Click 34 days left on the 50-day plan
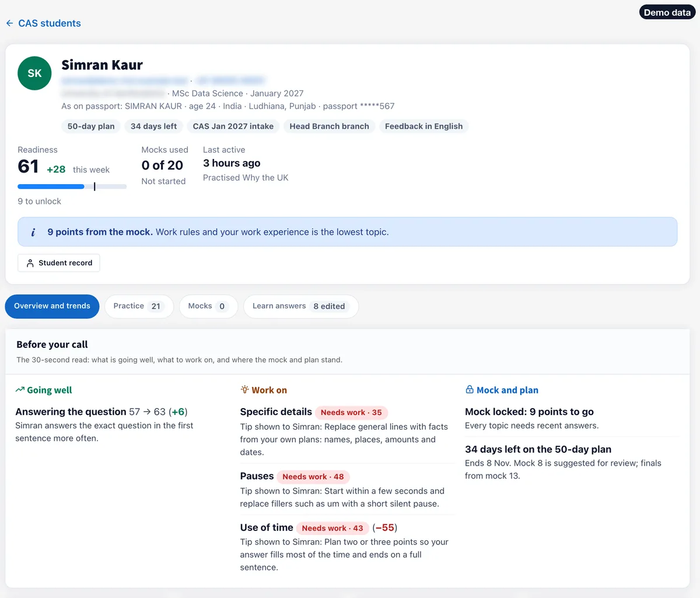The image size is (700, 598). pos(538,449)
